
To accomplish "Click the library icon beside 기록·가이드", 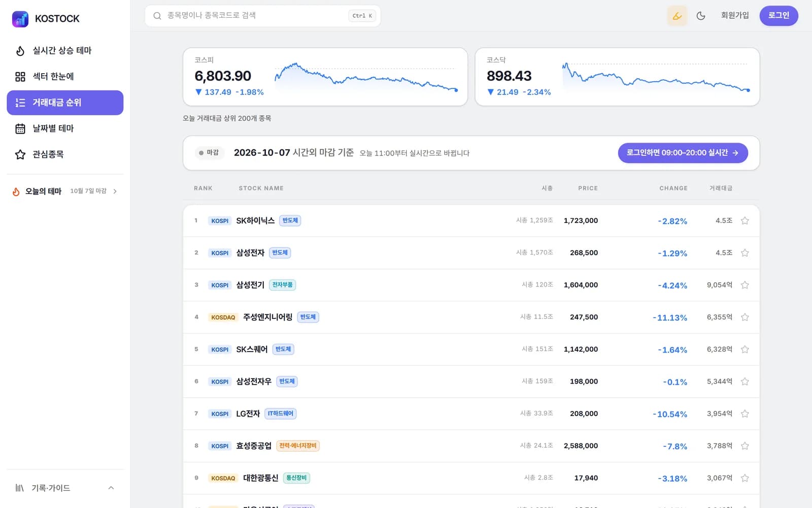I will tap(19, 488).
